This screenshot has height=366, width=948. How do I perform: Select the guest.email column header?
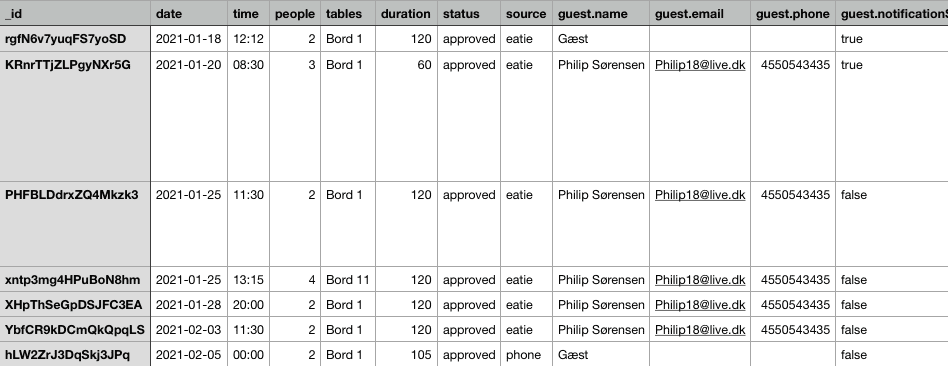click(700, 13)
